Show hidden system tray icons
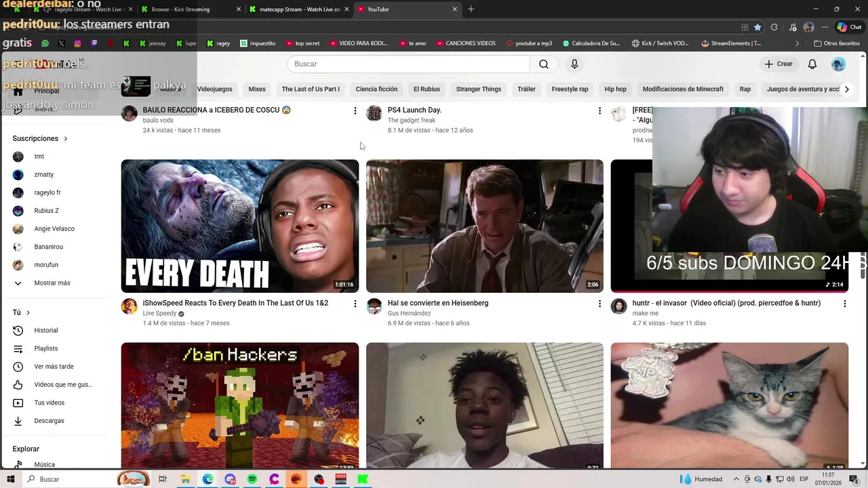Viewport: 868px width, 488px height. coord(737,479)
